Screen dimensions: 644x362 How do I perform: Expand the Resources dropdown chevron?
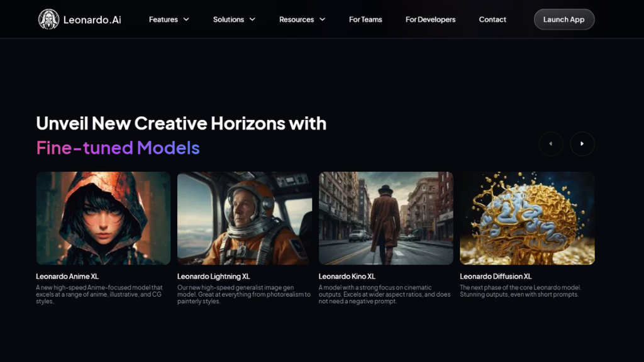pos(323,19)
